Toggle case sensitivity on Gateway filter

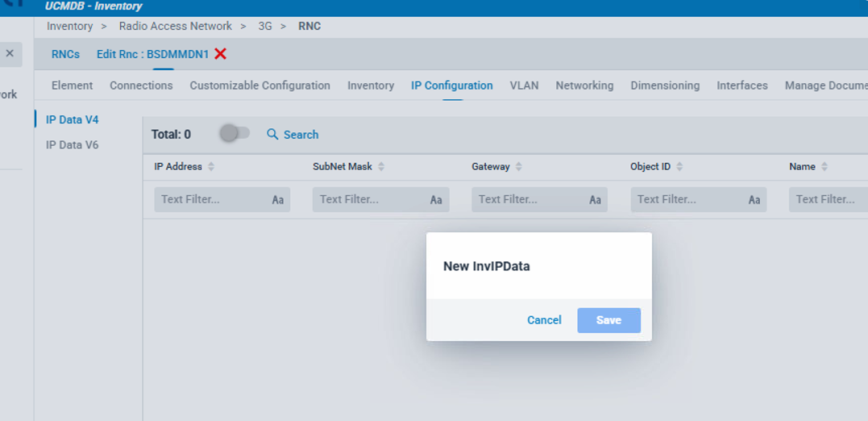click(x=595, y=200)
